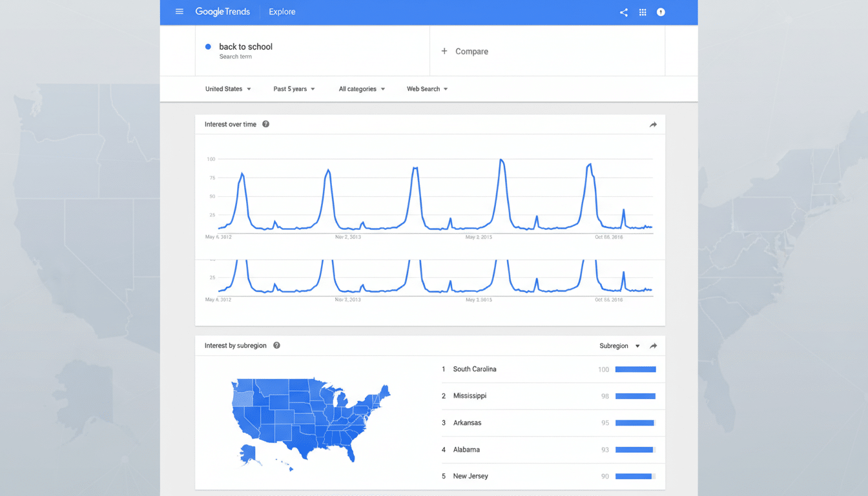Open the All categories dropdown

point(361,88)
